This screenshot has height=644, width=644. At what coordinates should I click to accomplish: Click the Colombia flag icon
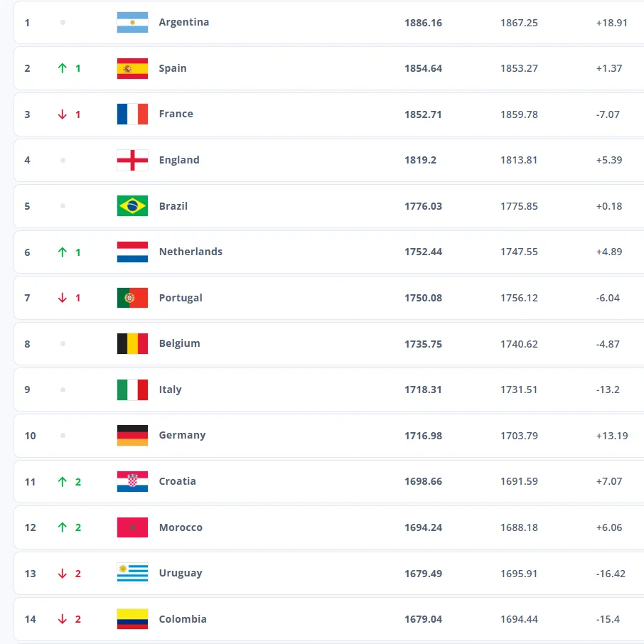[x=132, y=619]
